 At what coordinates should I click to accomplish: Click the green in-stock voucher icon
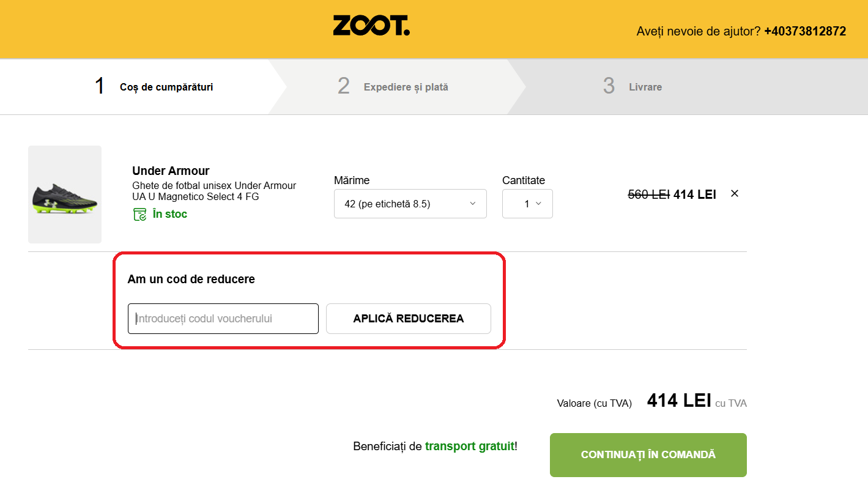[139, 214]
